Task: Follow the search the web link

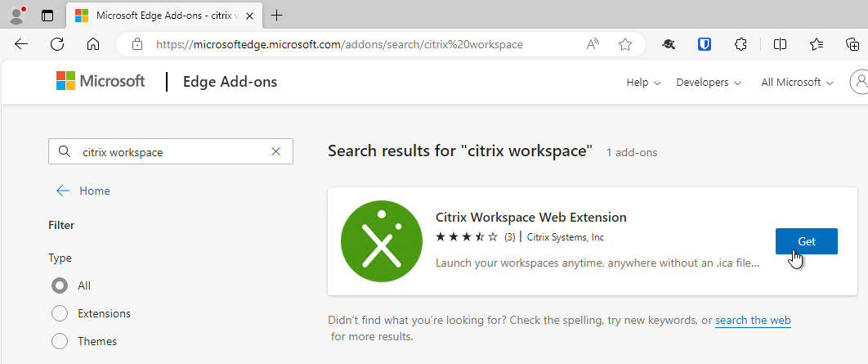Action: pyautogui.click(x=753, y=320)
